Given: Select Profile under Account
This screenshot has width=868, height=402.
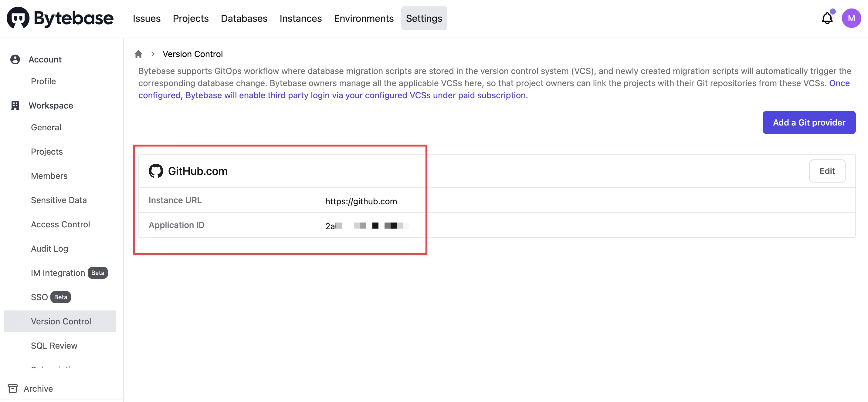Looking at the screenshot, I should [43, 81].
